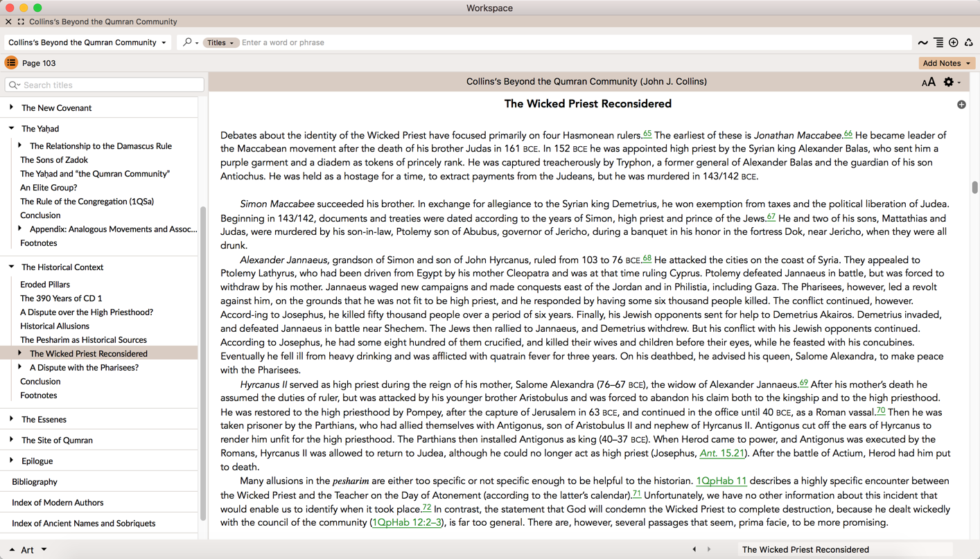Open Index of Ancient Names and Sobriquets
This screenshot has width=980, height=559.
tap(83, 524)
